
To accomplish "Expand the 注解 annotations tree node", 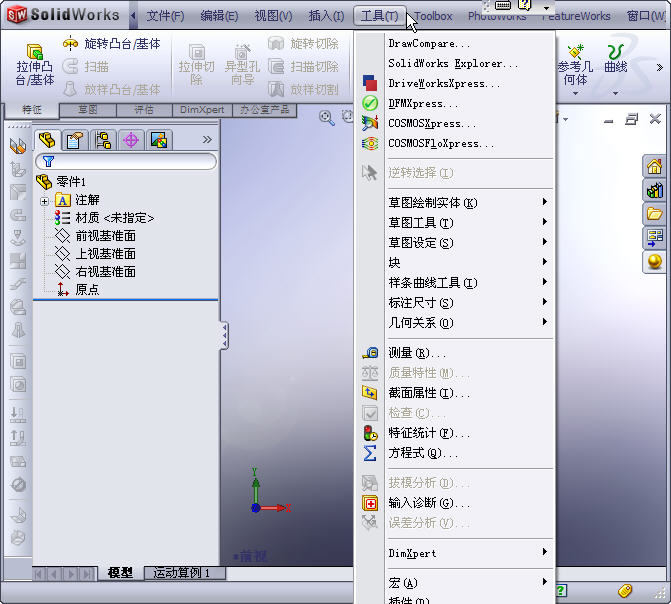I will coord(44,201).
